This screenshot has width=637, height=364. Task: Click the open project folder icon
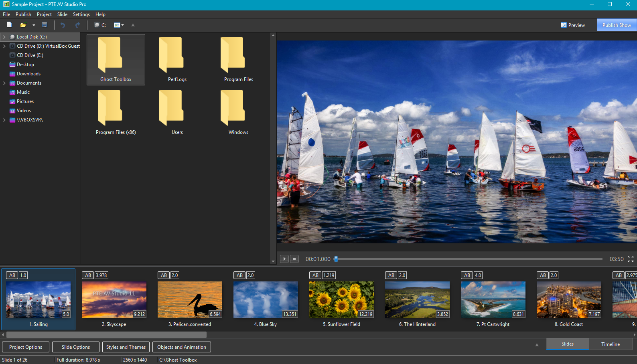(23, 25)
